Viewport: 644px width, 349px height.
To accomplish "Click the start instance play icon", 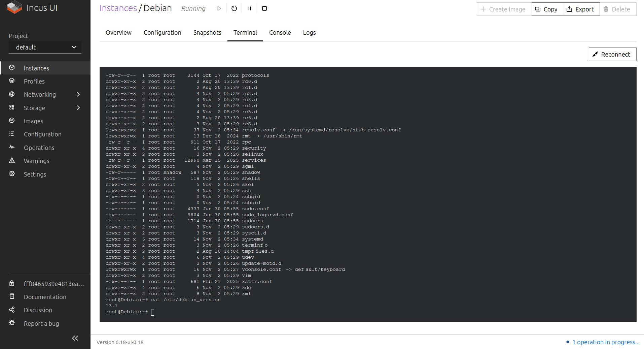I will [219, 8].
